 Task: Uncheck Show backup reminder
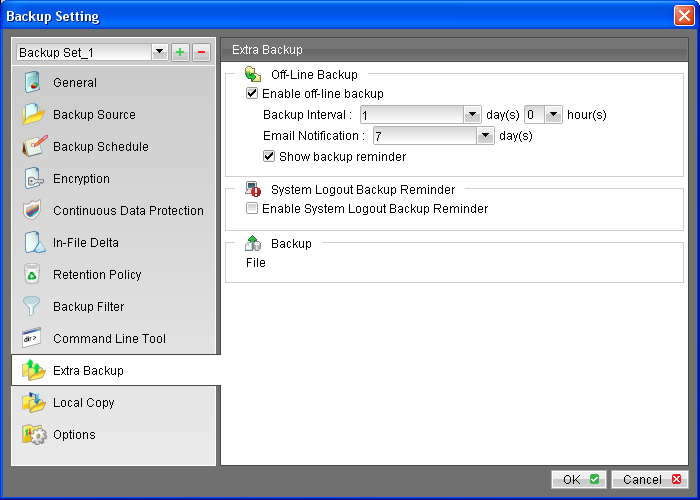pos(269,157)
